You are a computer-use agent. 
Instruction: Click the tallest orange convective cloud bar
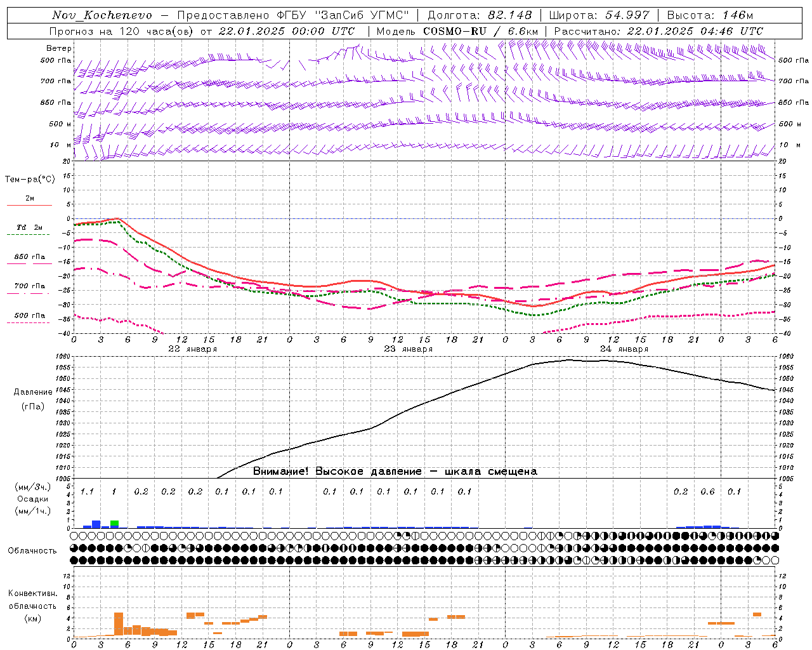pos(119,623)
